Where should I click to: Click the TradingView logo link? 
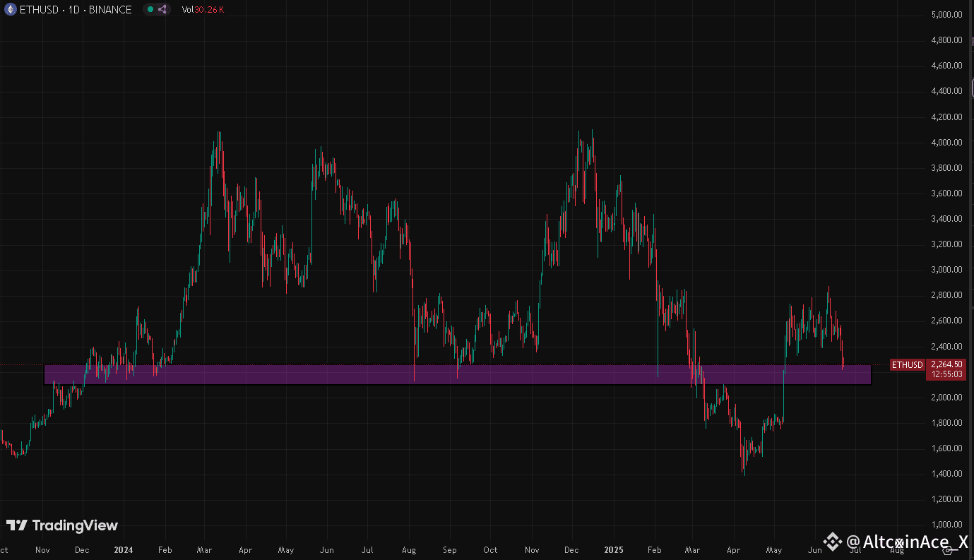tap(62, 525)
